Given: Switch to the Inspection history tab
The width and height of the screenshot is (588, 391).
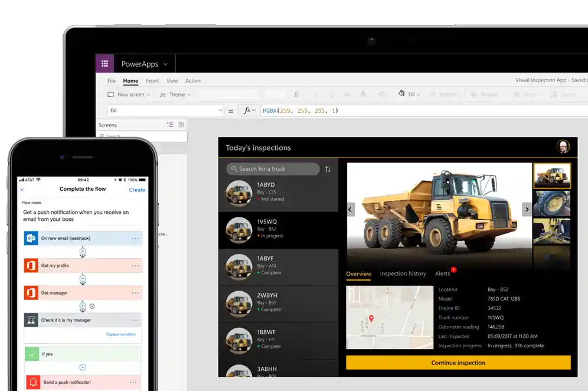Looking at the screenshot, I should [x=403, y=273].
